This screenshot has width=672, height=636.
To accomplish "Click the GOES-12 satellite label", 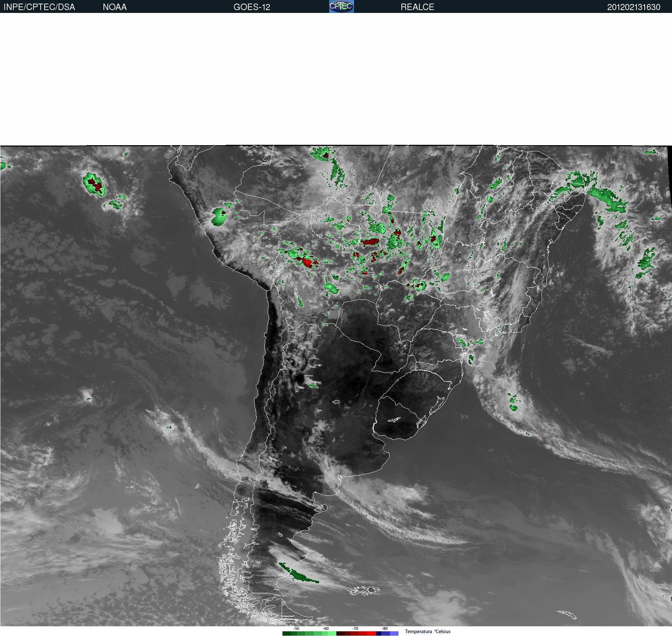I will [x=252, y=7].
